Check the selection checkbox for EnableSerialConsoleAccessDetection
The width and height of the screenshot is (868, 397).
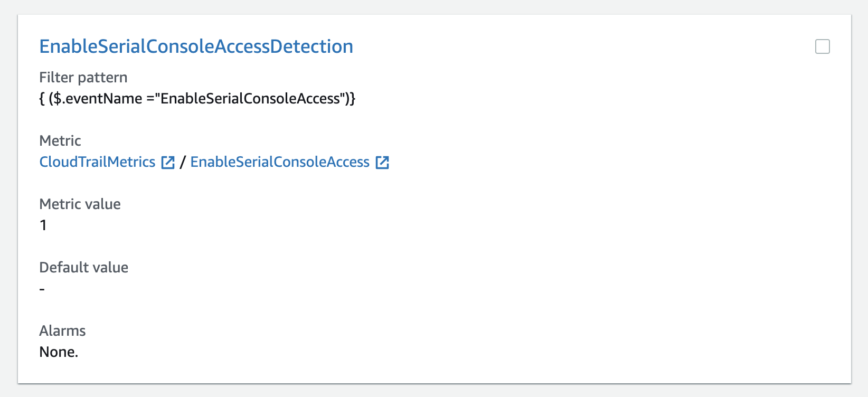pos(822,47)
